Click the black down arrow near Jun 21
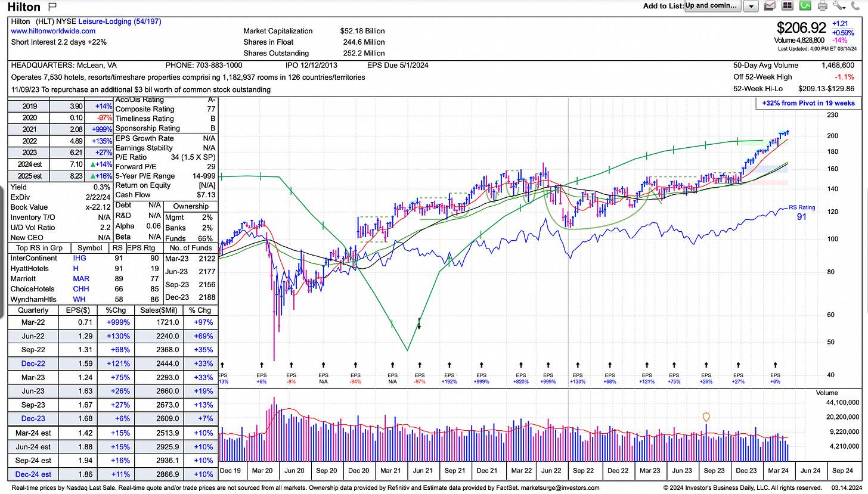The image size is (868, 494). pos(419,323)
